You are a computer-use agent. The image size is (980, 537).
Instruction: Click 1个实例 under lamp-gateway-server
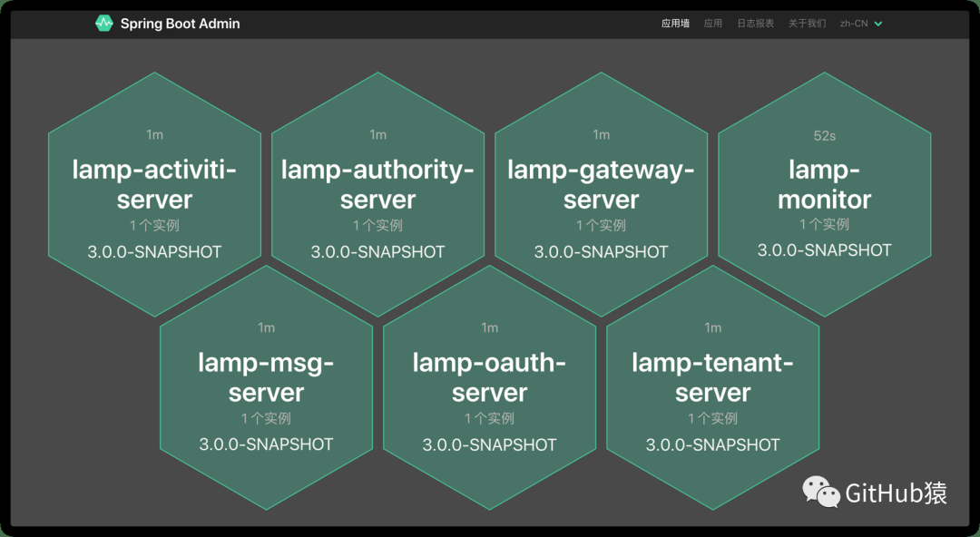[602, 226]
